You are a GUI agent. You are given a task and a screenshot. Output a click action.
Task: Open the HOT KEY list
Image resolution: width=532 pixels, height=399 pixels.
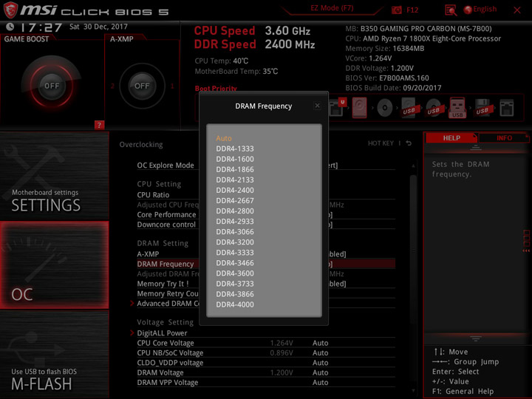pos(381,143)
